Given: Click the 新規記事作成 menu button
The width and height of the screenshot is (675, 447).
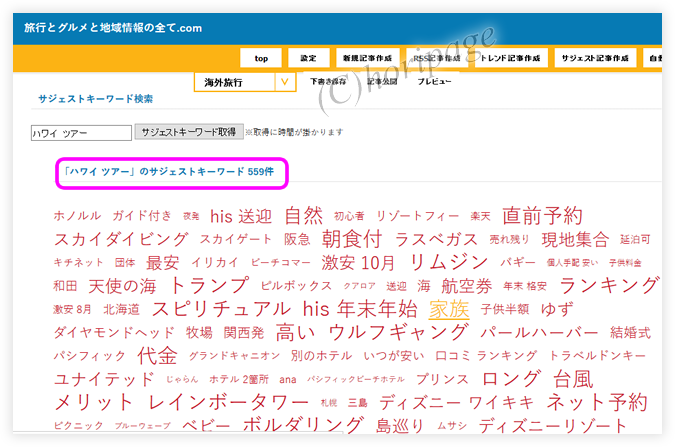Looking at the screenshot, I should pos(368,58).
